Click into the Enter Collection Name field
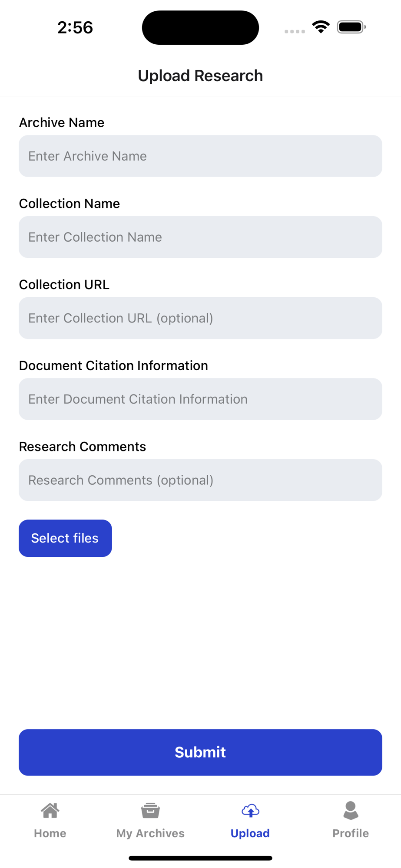Viewport: 401px width, 868px height. [200, 237]
